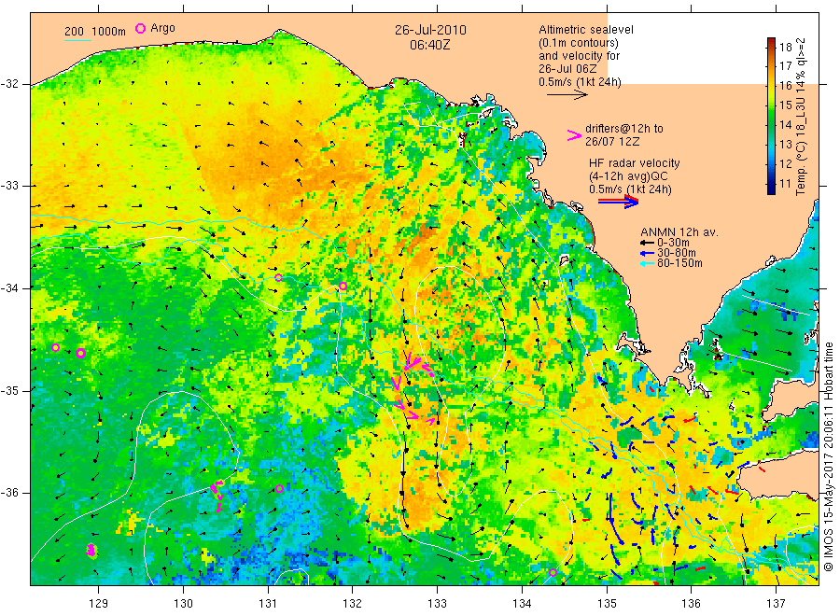Click the -34 latitude axis label

point(9,288)
